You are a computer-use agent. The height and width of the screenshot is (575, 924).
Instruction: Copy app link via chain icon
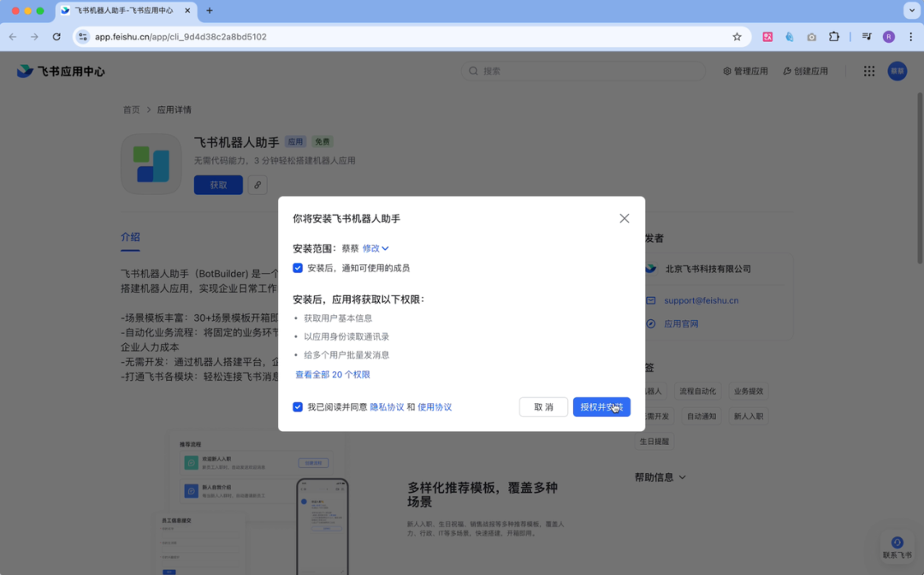pyautogui.click(x=258, y=185)
